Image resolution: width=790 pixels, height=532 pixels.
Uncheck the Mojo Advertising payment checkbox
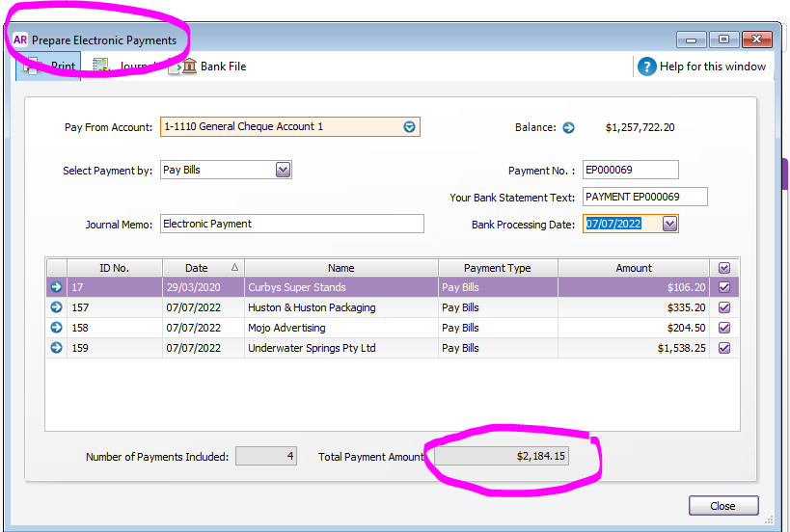724,328
